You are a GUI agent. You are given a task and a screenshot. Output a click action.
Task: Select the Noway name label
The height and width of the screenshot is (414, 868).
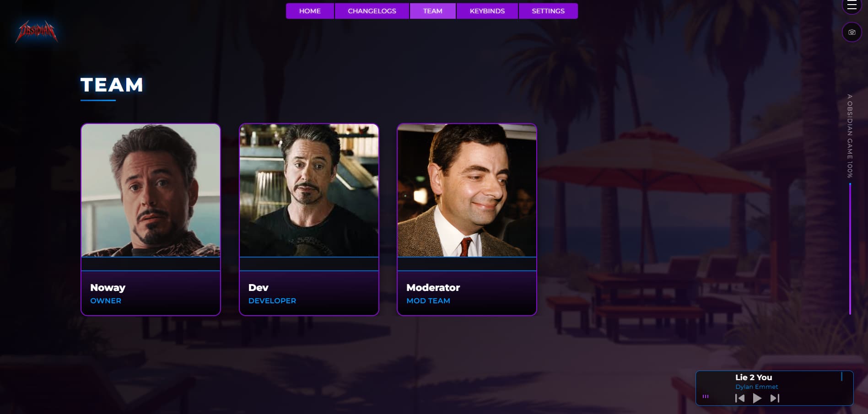click(x=108, y=288)
